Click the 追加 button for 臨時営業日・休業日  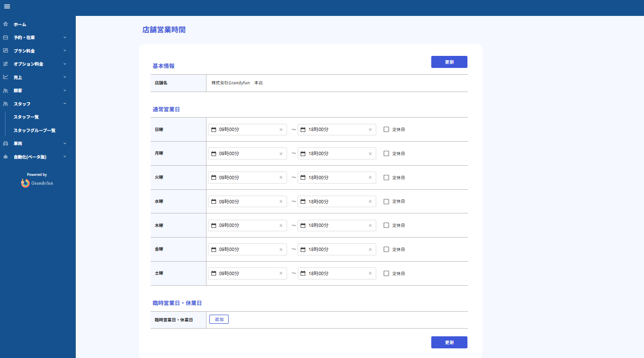[x=219, y=319]
